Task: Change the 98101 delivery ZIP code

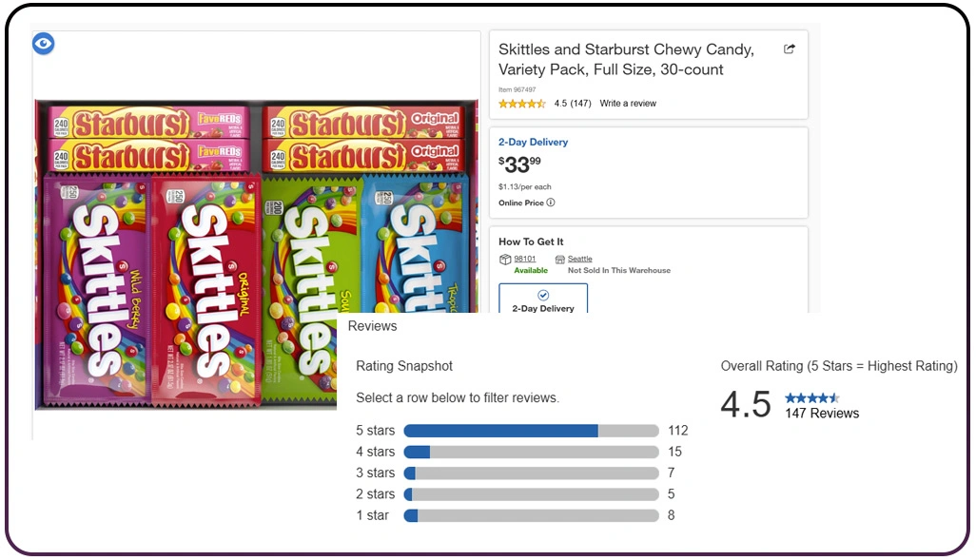Action: coord(525,259)
